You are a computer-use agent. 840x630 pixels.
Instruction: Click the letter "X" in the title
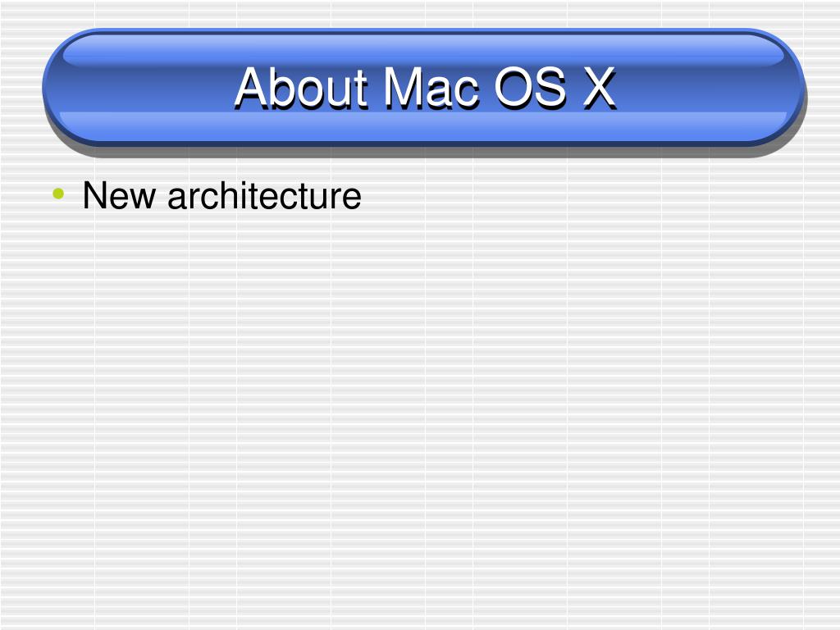click(x=598, y=88)
